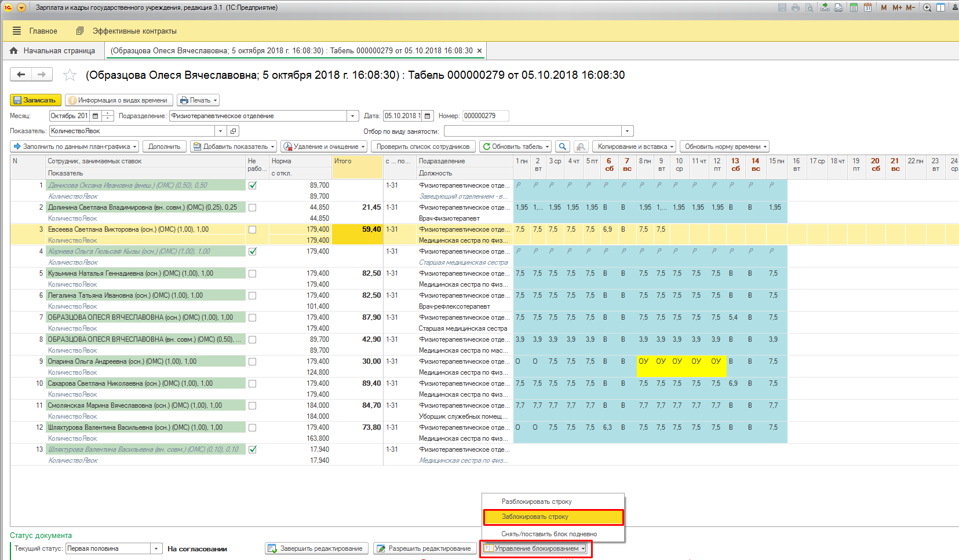Open the Текущий статус dropdown
The width and height of the screenshot is (959, 560).
156,548
